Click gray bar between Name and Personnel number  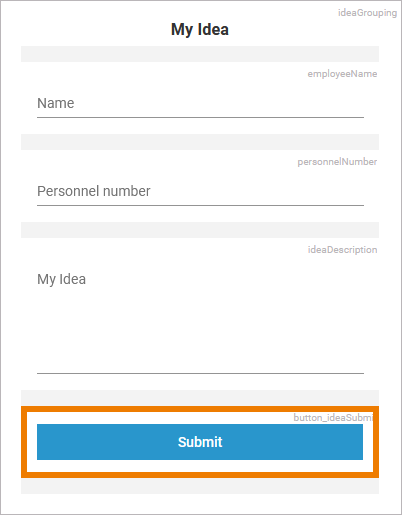tap(200, 142)
